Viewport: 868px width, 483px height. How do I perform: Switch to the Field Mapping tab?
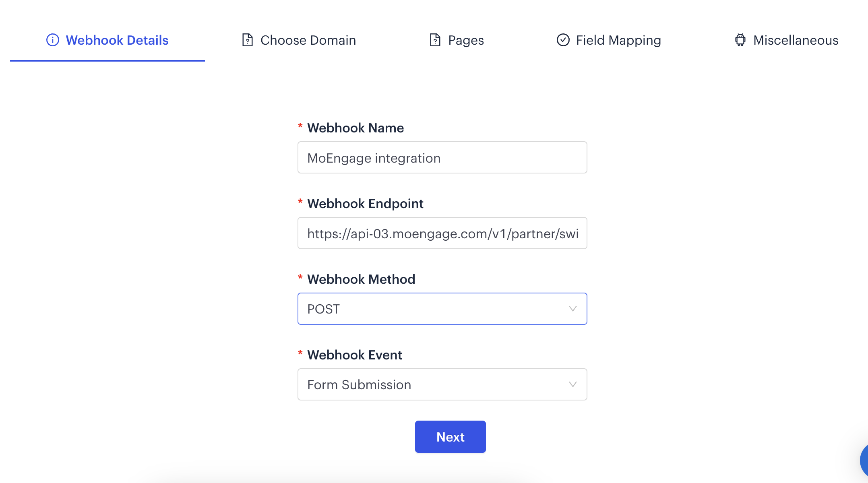[x=618, y=40]
